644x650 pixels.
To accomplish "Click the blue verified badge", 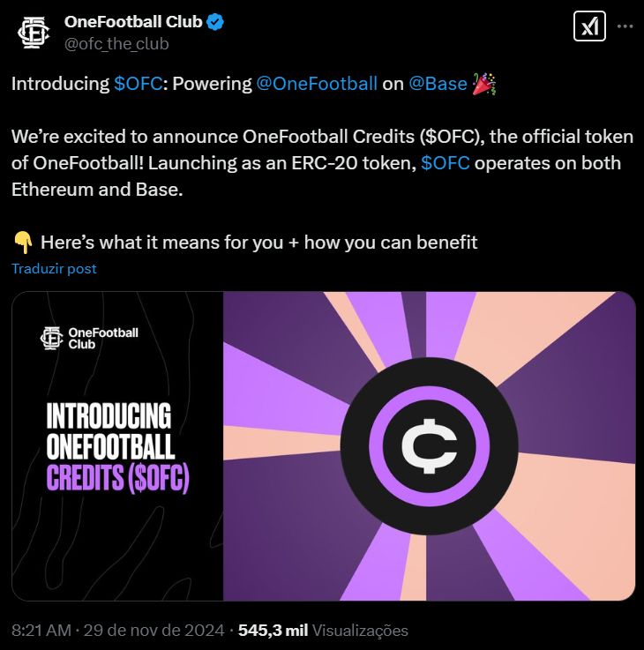I will point(215,22).
